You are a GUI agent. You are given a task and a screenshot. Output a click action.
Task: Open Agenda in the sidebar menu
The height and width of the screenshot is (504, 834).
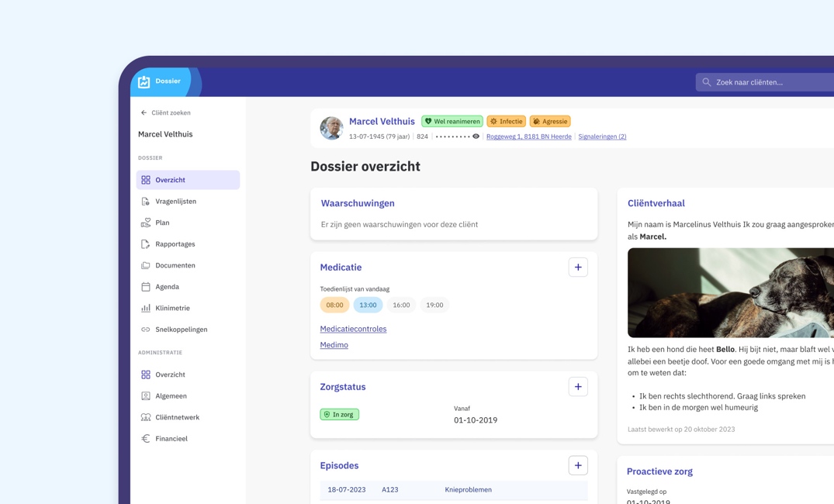(x=167, y=287)
